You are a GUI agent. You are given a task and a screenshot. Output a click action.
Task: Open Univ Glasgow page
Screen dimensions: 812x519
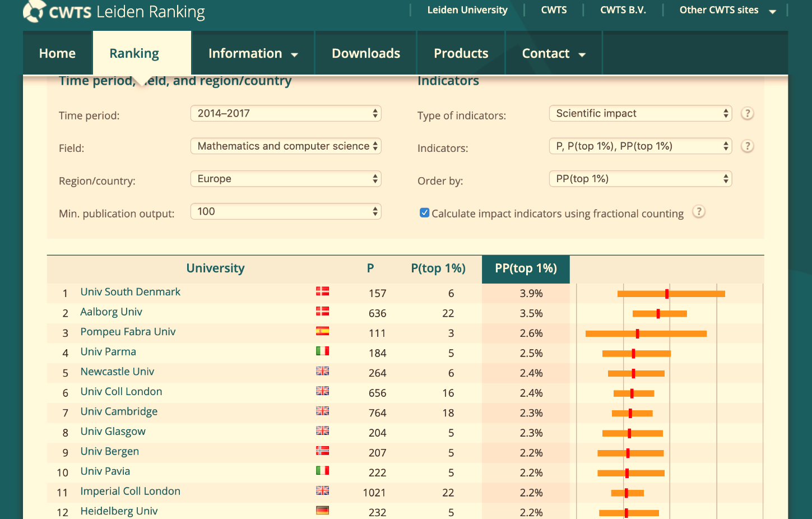point(113,432)
